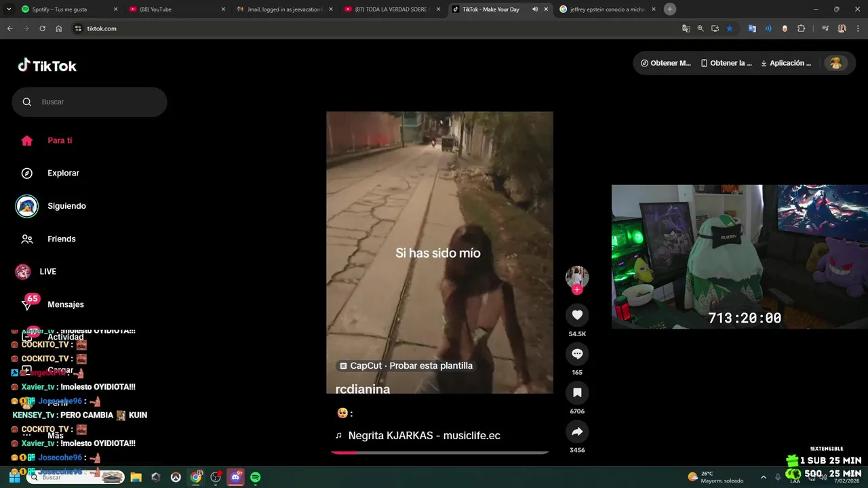868x488 pixels.
Task: Open the browser extensions puzzle icon
Action: 801,28
